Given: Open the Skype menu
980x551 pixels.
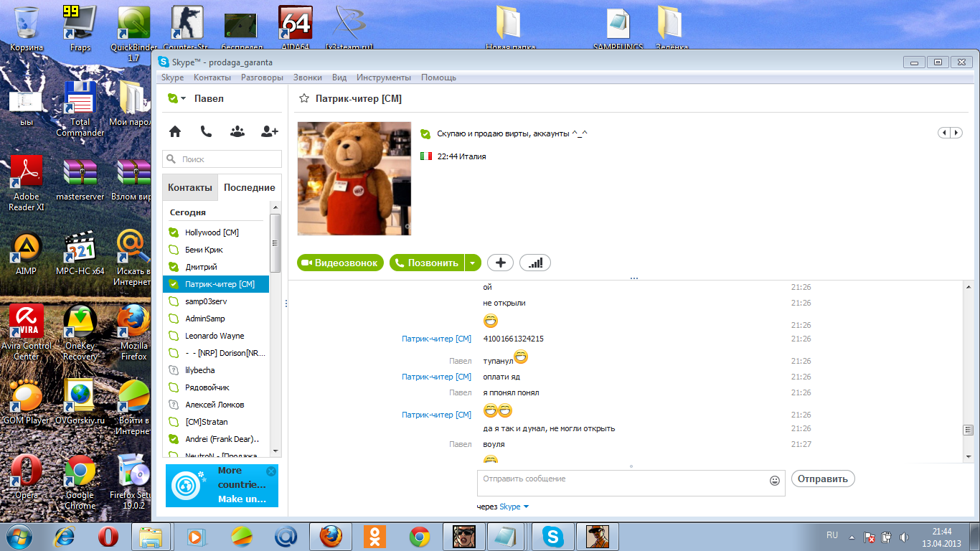Looking at the screenshot, I should click(x=172, y=77).
